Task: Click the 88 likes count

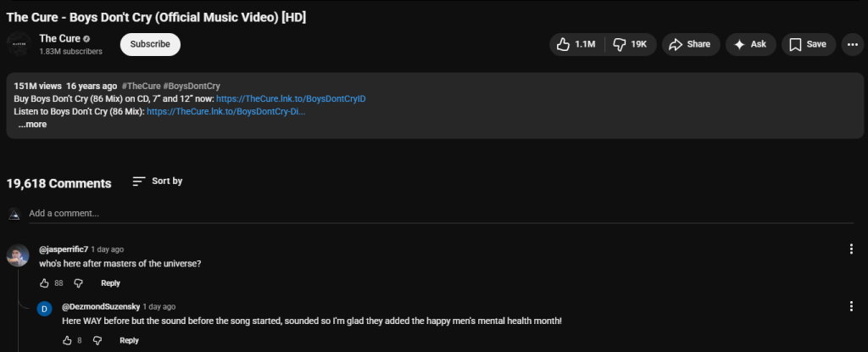Action: pyautogui.click(x=58, y=283)
